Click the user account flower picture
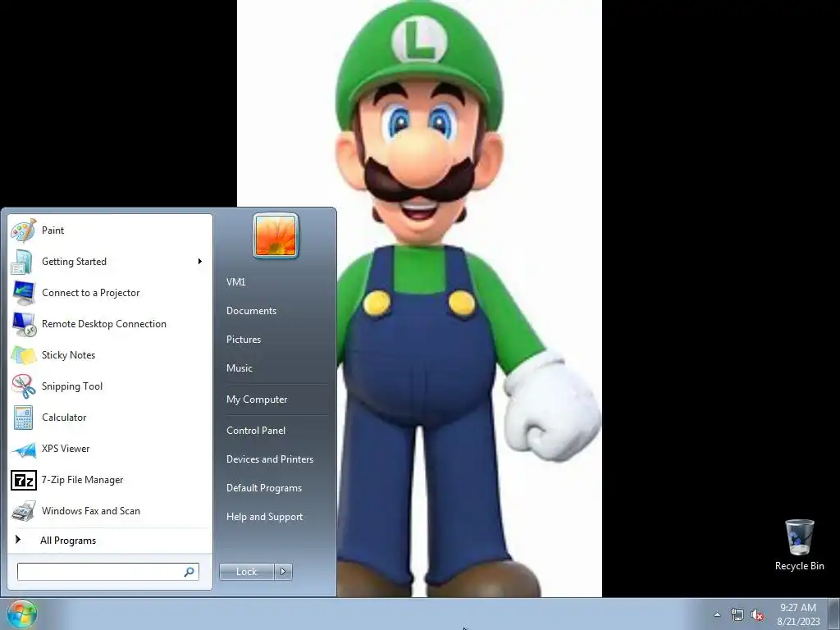This screenshot has width=840, height=630. pos(276,235)
